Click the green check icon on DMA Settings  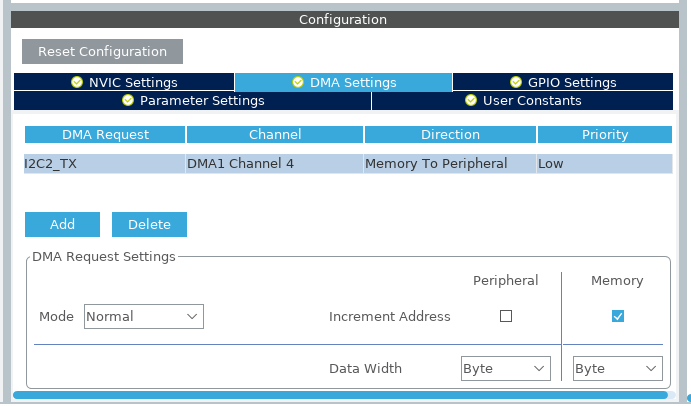point(298,82)
